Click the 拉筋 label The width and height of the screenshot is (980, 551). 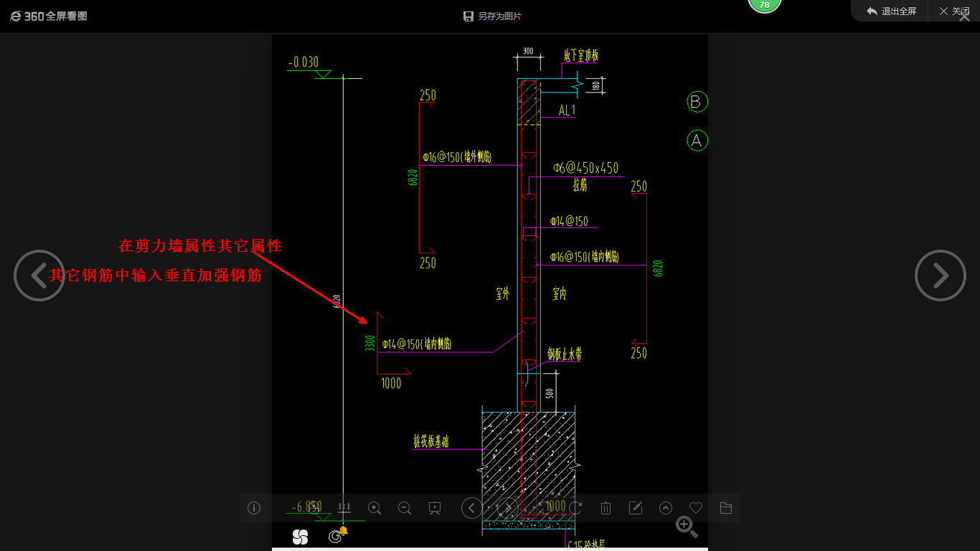coord(580,186)
